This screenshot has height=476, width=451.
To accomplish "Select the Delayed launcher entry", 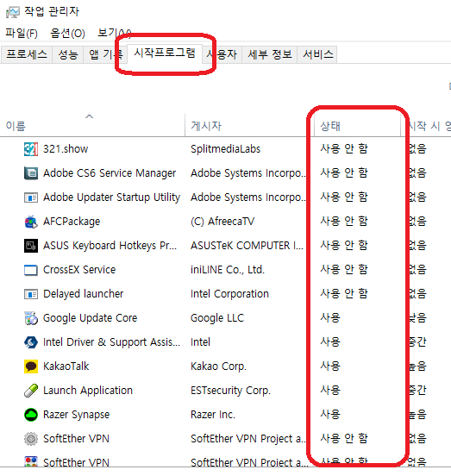I will tap(84, 294).
